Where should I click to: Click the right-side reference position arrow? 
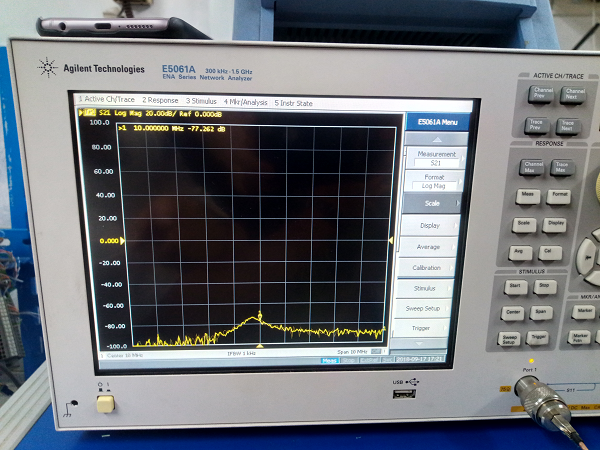coord(391,240)
